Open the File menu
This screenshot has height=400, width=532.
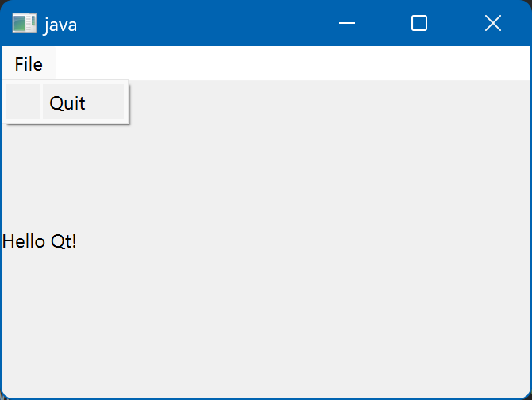[x=29, y=64]
